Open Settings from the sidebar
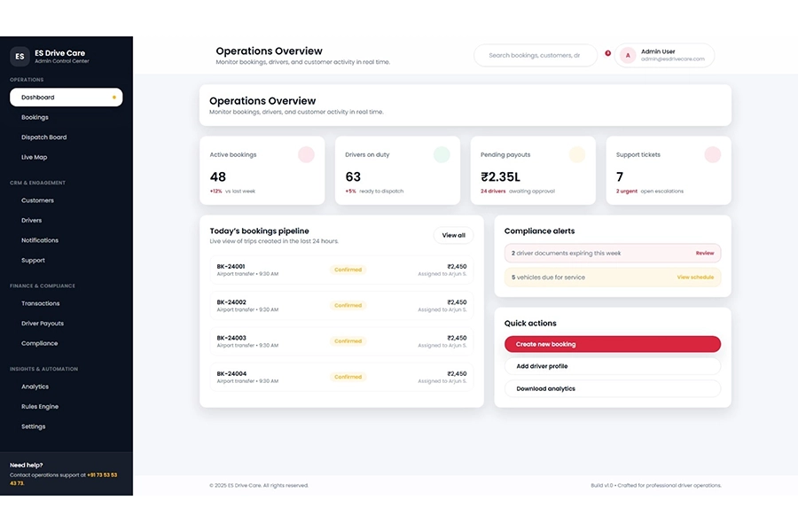 pos(33,426)
